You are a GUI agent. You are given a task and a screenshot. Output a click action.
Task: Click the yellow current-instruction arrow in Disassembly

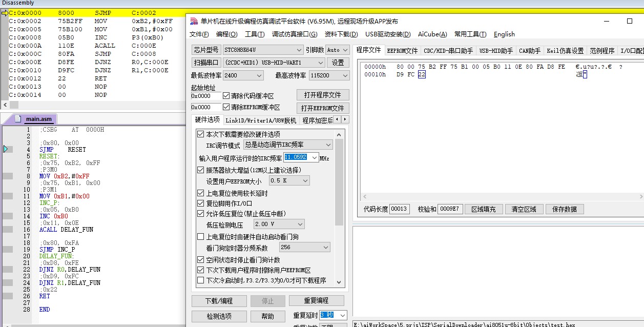[x=5, y=13]
